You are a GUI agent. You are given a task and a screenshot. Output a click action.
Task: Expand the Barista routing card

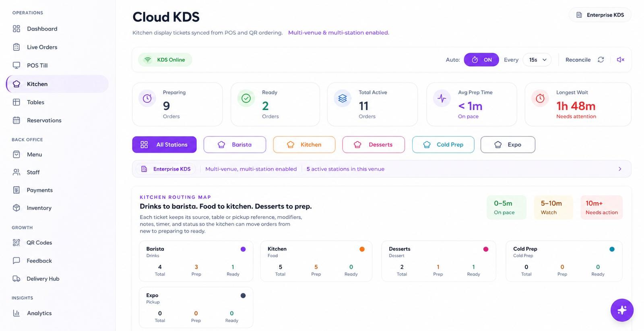point(196,261)
